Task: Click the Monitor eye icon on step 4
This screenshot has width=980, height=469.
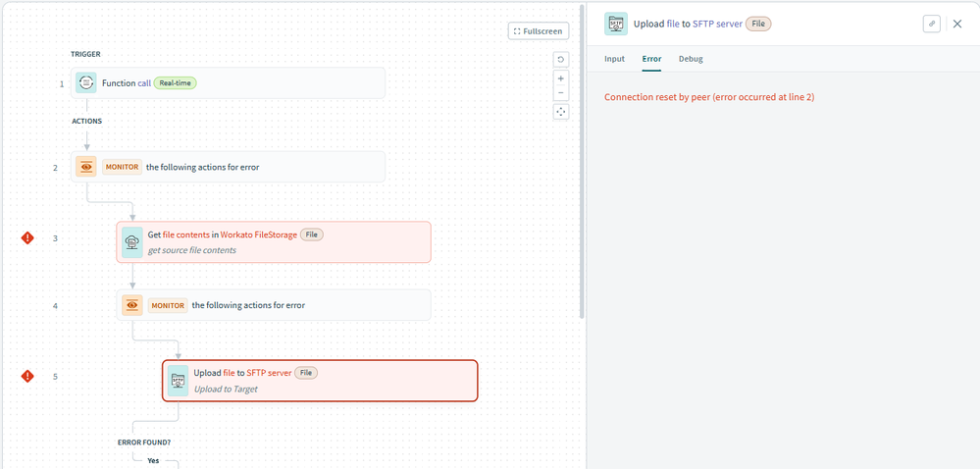Action: pos(131,305)
